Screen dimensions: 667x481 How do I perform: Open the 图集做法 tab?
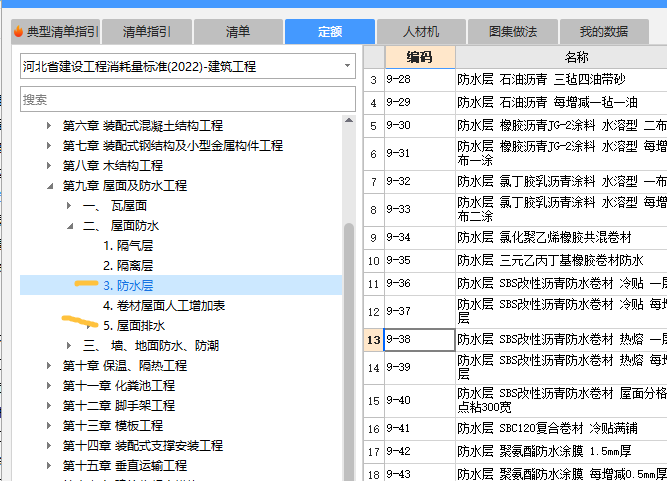coord(513,31)
